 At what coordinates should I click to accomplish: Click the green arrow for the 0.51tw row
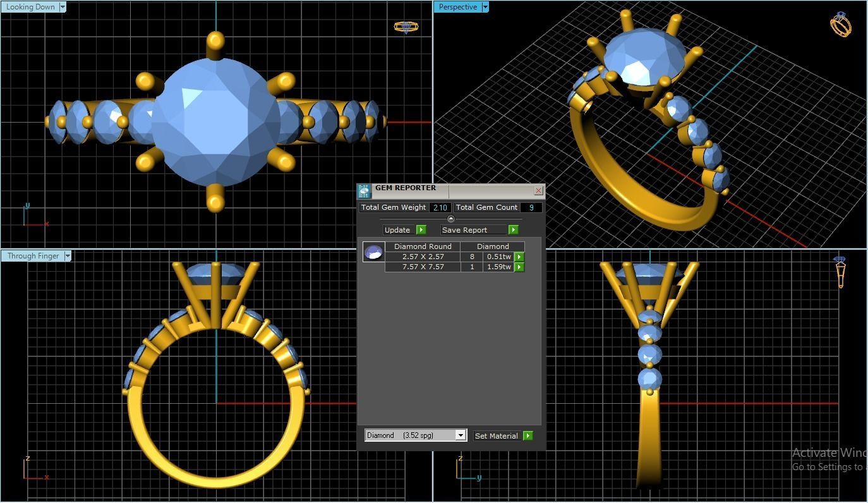[519, 257]
